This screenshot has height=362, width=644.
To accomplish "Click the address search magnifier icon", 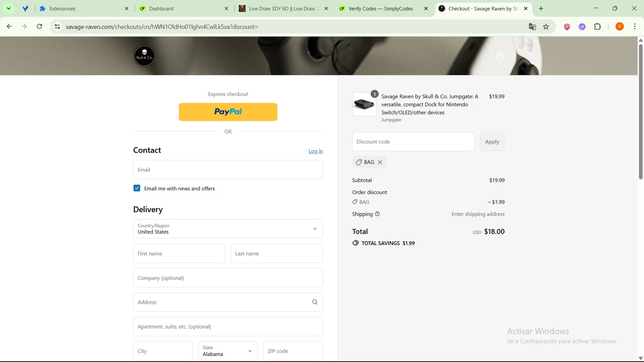I will pyautogui.click(x=315, y=302).
